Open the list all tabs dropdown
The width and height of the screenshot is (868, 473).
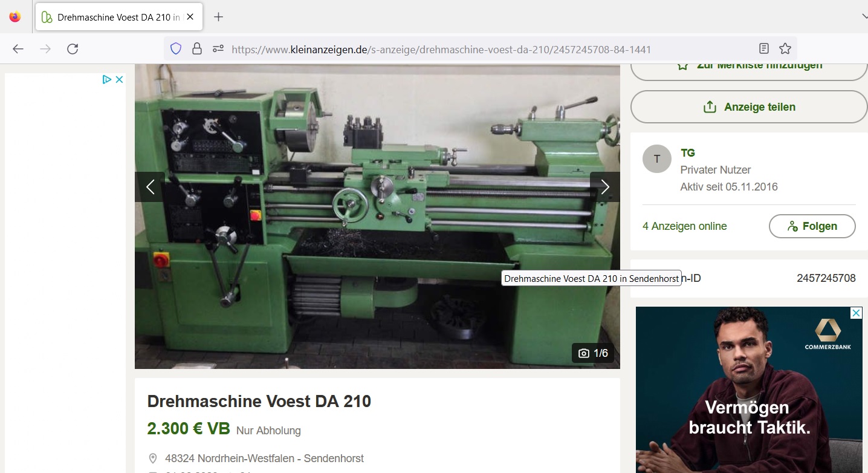click(x=864, y=17)
